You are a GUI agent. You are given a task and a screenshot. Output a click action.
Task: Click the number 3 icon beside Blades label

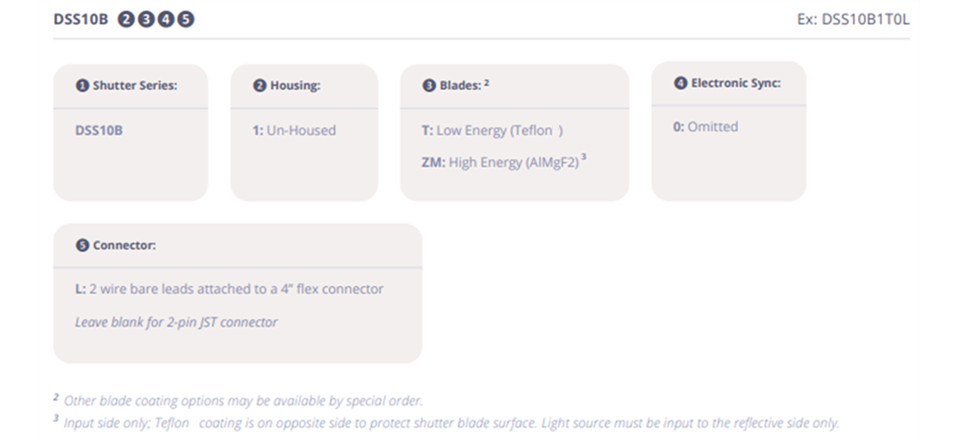pyautogui.click(x=430, y=85)
